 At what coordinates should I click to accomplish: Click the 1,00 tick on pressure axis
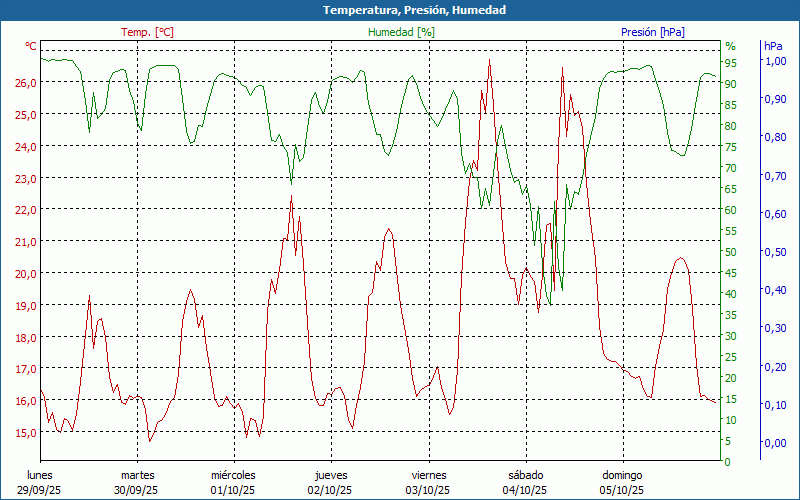(775, 61)
